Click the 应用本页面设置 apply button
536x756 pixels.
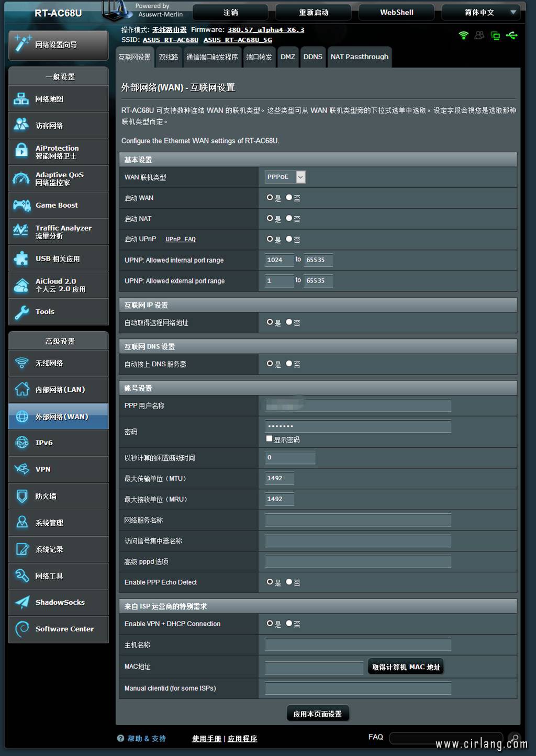317,714
